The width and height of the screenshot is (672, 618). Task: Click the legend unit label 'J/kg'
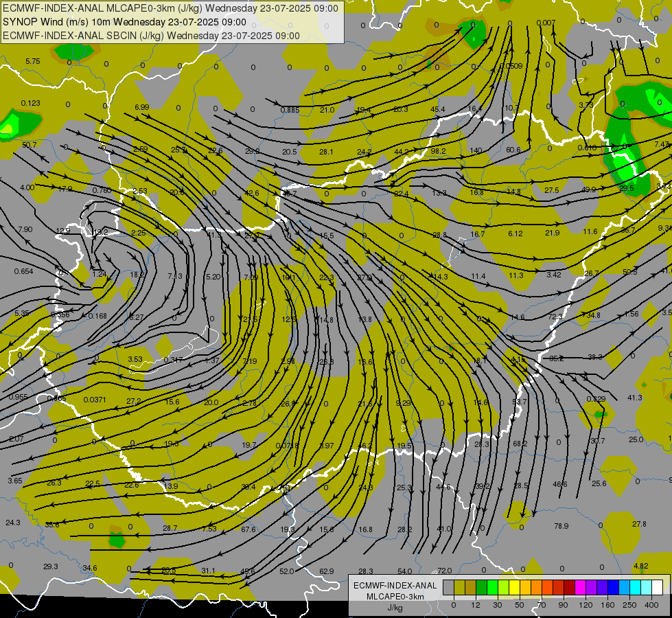395,608
